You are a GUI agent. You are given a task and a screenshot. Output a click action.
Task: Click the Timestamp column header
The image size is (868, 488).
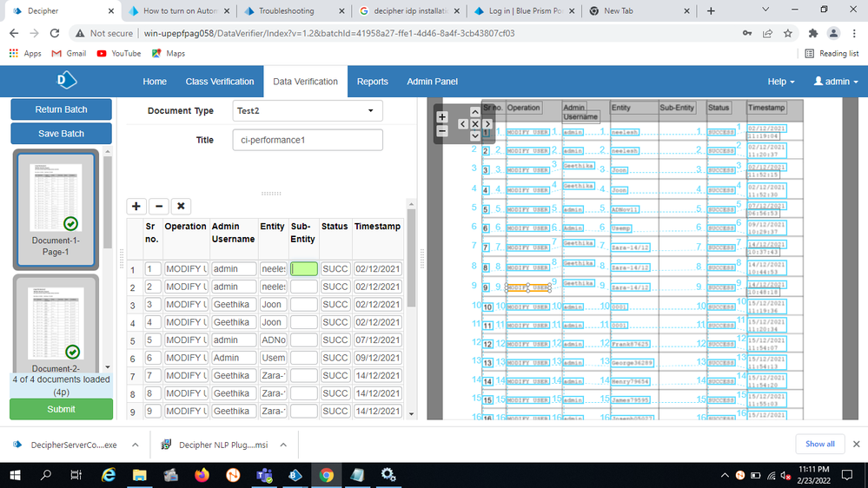click(x=378, y=227)
